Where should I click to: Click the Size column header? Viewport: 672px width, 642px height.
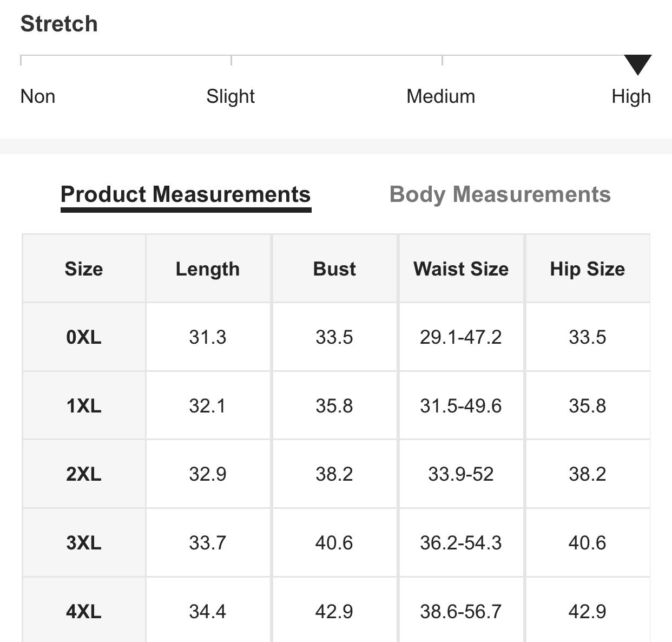pos(84,269)
